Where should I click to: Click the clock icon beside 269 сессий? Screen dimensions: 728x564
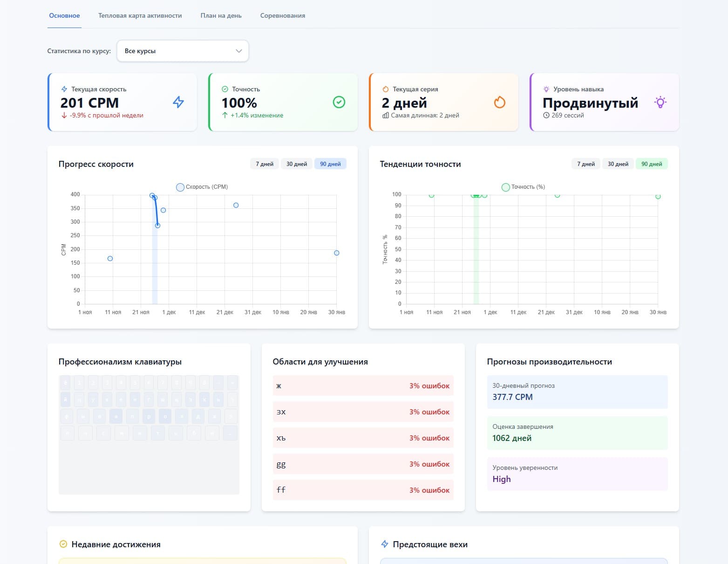click(x=546, y=115)
